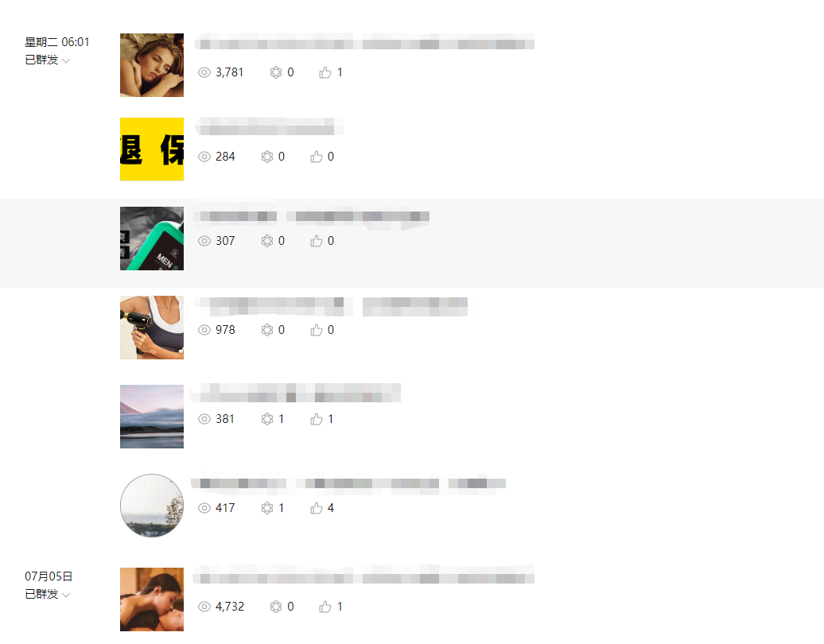The image size is (824, 644).
Task: Open the woman lying in bed thumbnail
Action: coord(152,65)
